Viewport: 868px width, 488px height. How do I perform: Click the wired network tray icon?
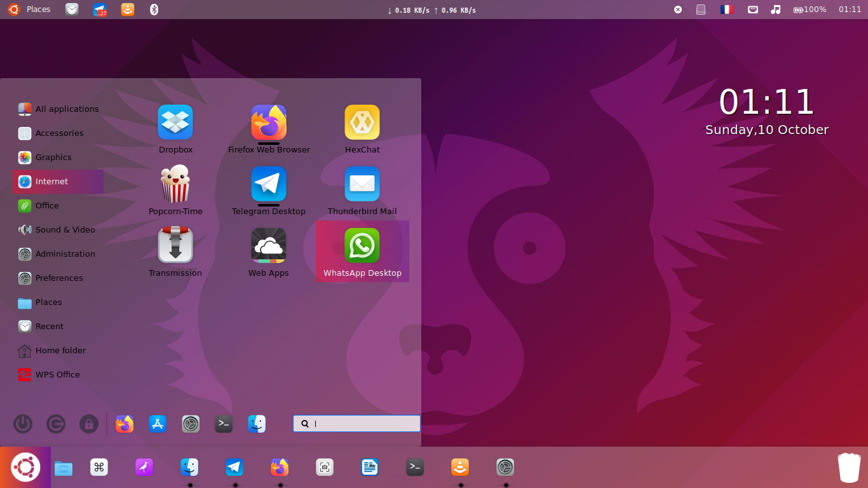pyautogui.click(x=753, y=10)
